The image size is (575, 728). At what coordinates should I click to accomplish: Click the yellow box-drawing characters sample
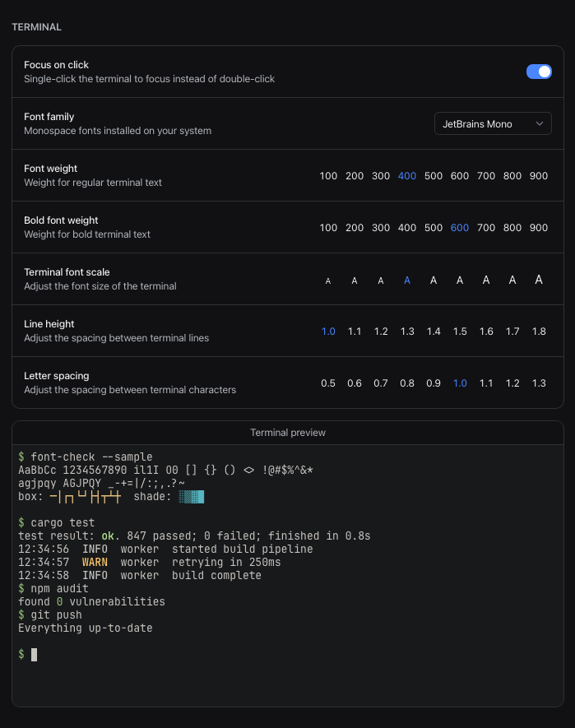tap(85, 497)
